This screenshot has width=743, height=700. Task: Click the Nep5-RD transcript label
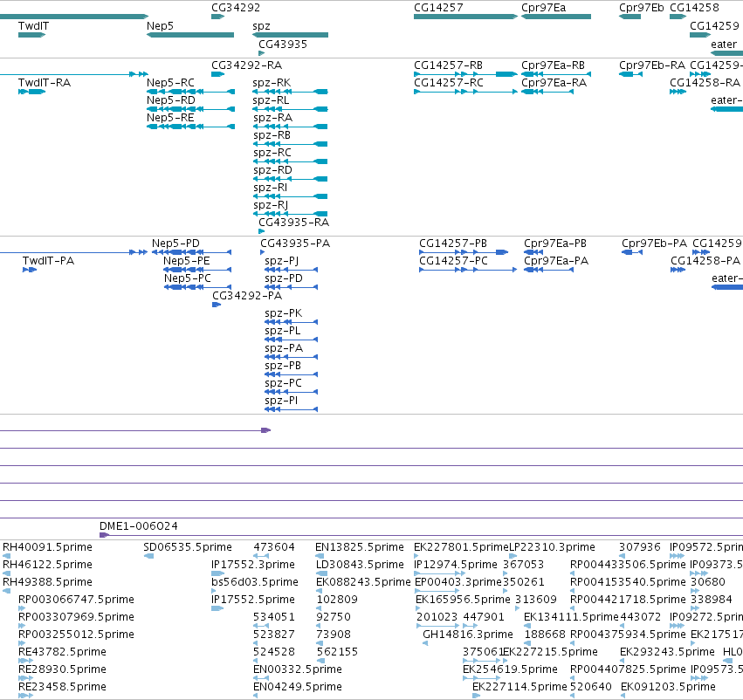(x=170, y=100)
